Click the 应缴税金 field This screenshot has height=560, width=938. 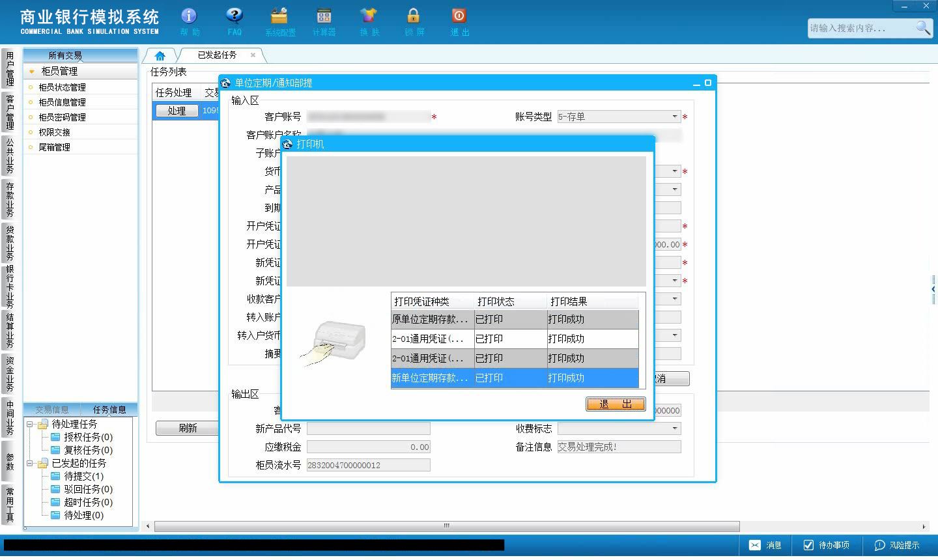(369, 447)
